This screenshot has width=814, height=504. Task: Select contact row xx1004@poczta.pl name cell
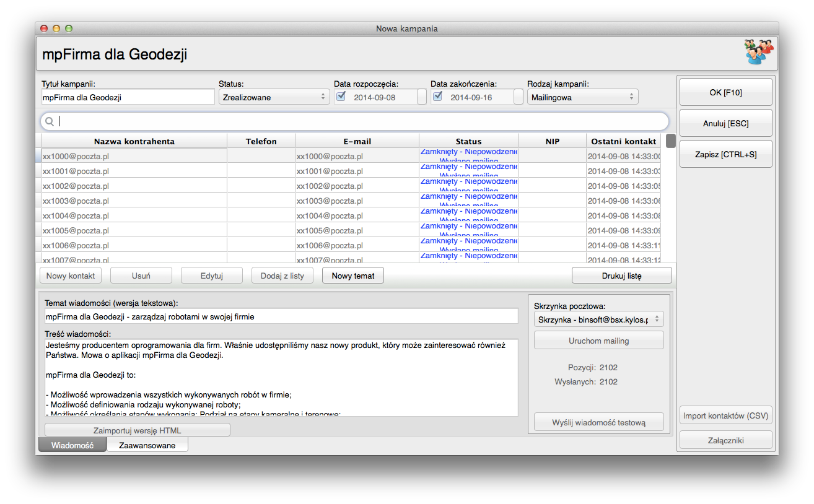(x=134, y=215)
